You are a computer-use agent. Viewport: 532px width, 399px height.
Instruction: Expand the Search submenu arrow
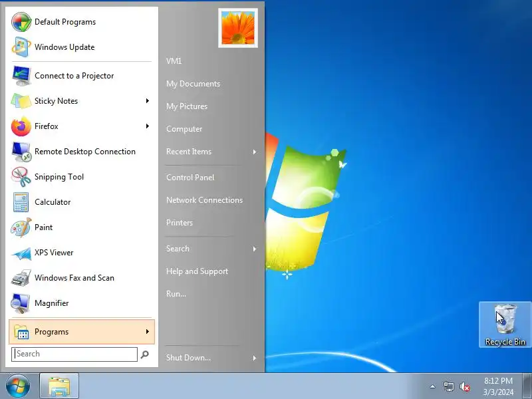point(255,249)
